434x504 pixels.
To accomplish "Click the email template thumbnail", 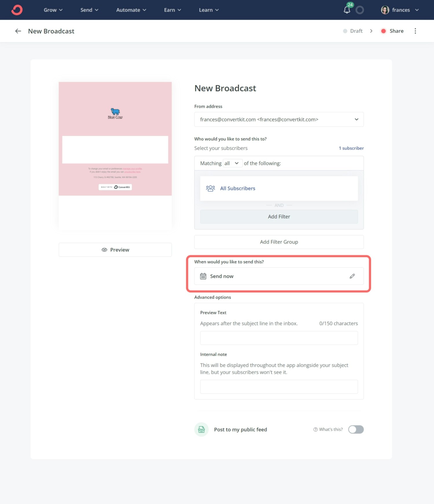I will click(x=115, y=139).
